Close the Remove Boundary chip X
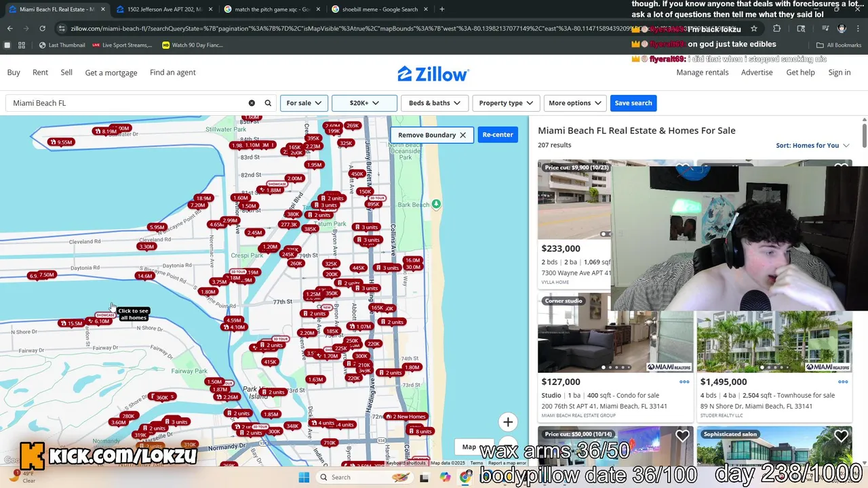The height and width of the screenshot is (488, 868). (463, 135)
